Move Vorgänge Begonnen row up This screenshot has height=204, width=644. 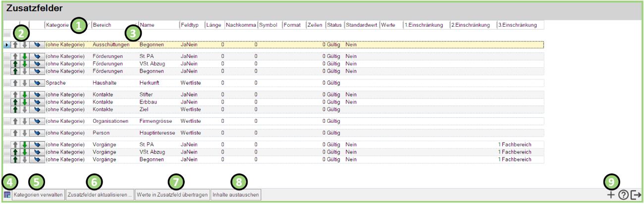pos(15,159)
